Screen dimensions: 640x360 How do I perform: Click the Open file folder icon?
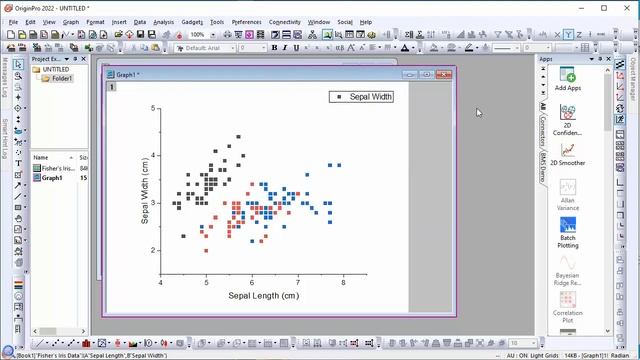click(x=118, y=35)
